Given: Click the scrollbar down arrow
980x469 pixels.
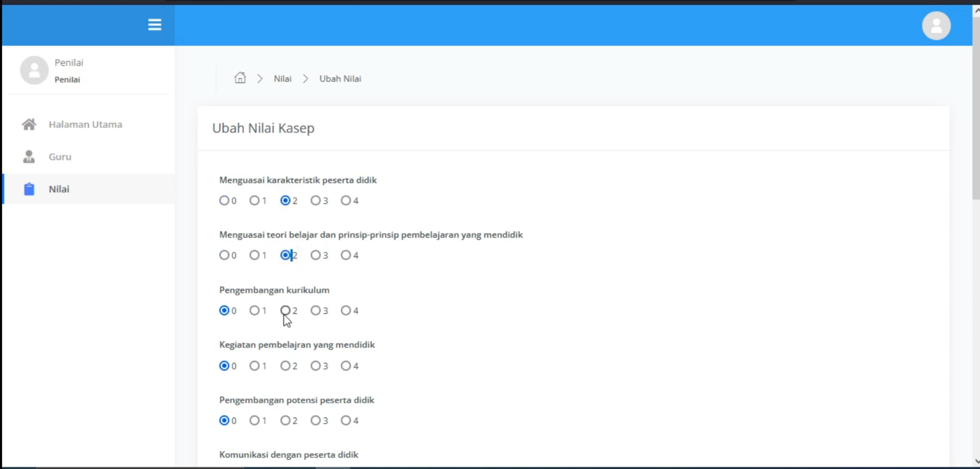Looking at the screenshot, I should [977, 461].
